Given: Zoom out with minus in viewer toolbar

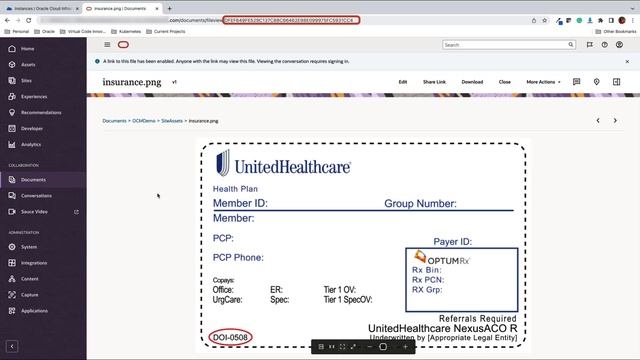Looking at the screenshot, I should 369,347.
